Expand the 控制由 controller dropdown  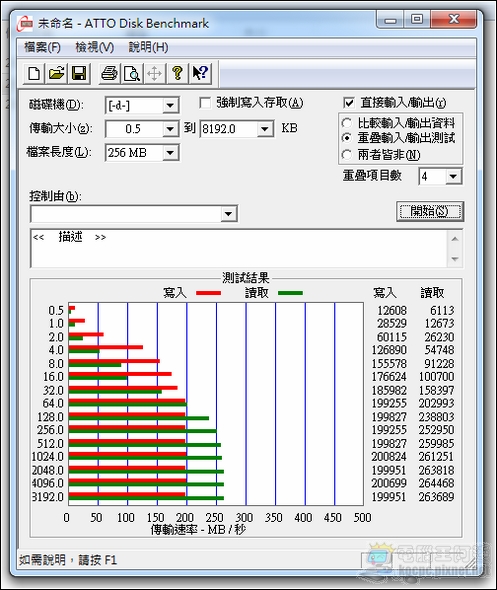coord(228,214)
